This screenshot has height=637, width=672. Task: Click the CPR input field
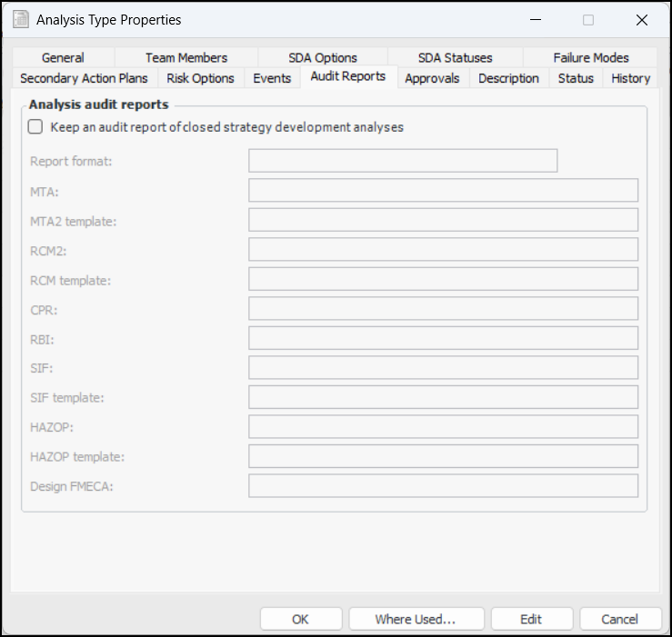443,308
